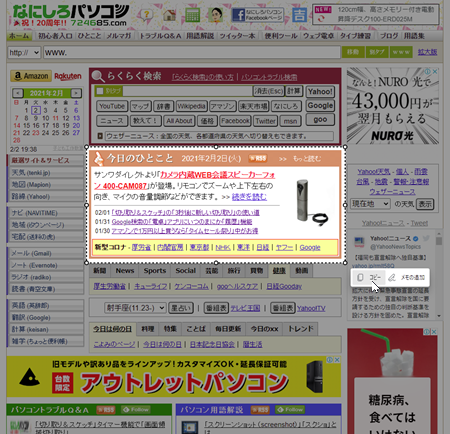Viewport: 450px width, 434px height.
Task: Open the 現在地 weather location dropdown
Action: point(370,204)
